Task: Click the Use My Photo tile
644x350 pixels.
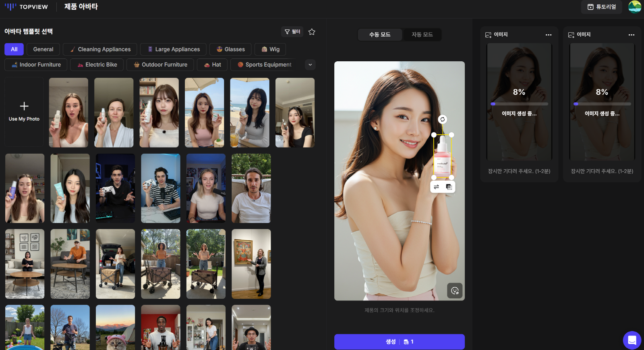Action: point(24,112)
